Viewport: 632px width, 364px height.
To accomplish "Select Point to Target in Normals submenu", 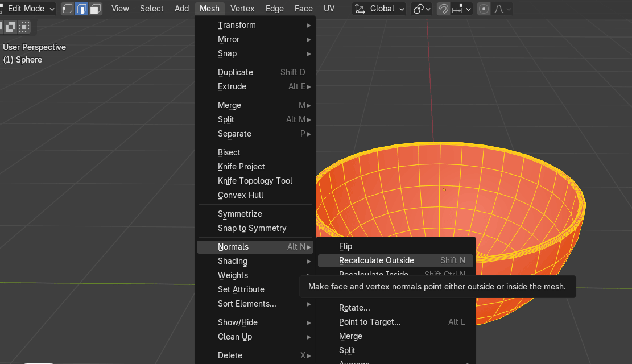I will (x=370, y=322).
